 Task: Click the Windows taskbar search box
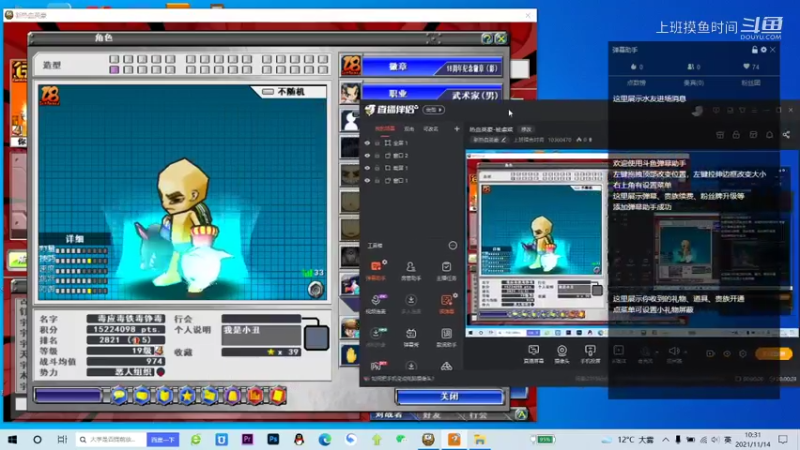[x=111, y=439]
